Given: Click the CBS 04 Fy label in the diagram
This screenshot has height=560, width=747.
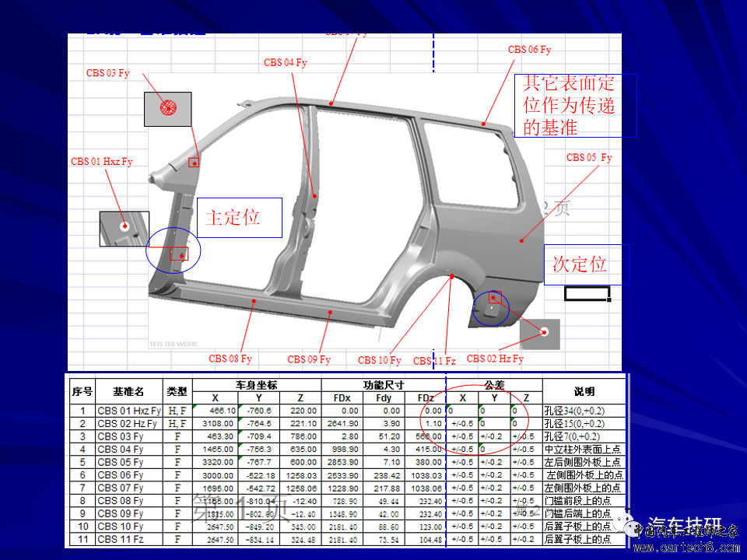Looking at the screenshot, I should click(286, 62).
